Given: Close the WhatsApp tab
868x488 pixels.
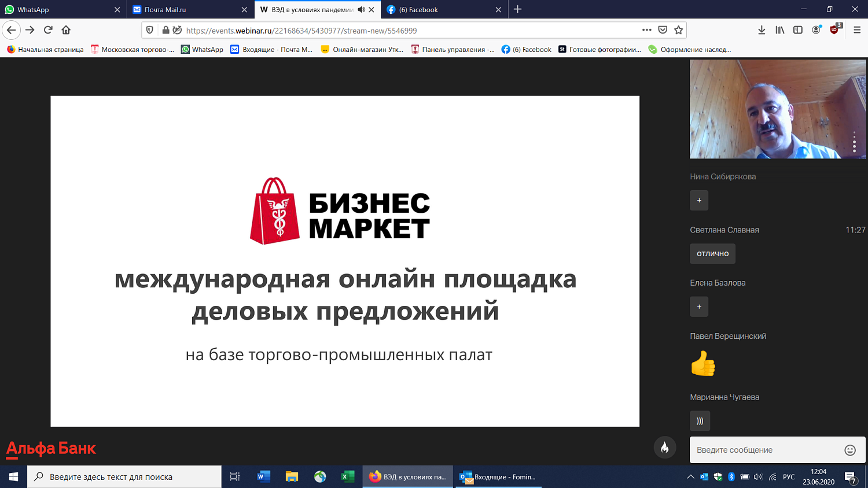Looking at the screenshot, I should click(117, 10).
